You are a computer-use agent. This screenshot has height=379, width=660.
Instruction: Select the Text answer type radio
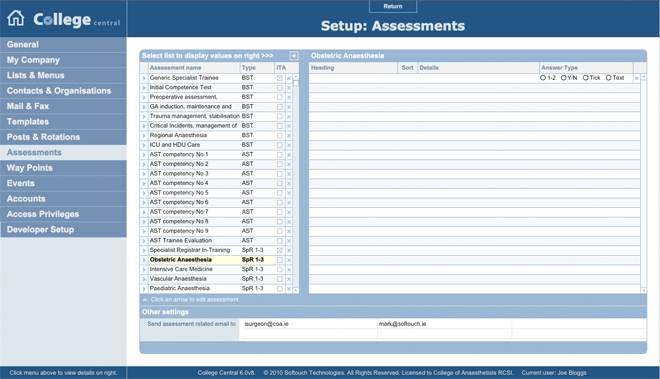tap(608, 78)
